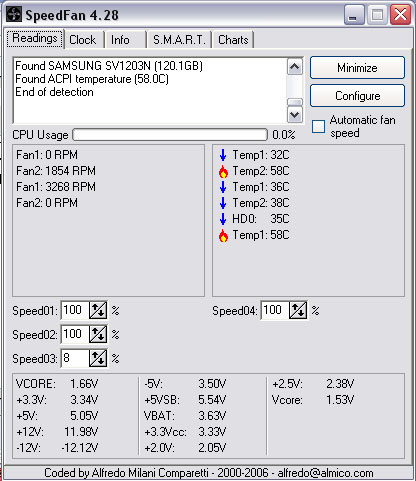Screen dimensions: 416x481
Task: Click the Speed01 value field
Action: click(75, 311)
